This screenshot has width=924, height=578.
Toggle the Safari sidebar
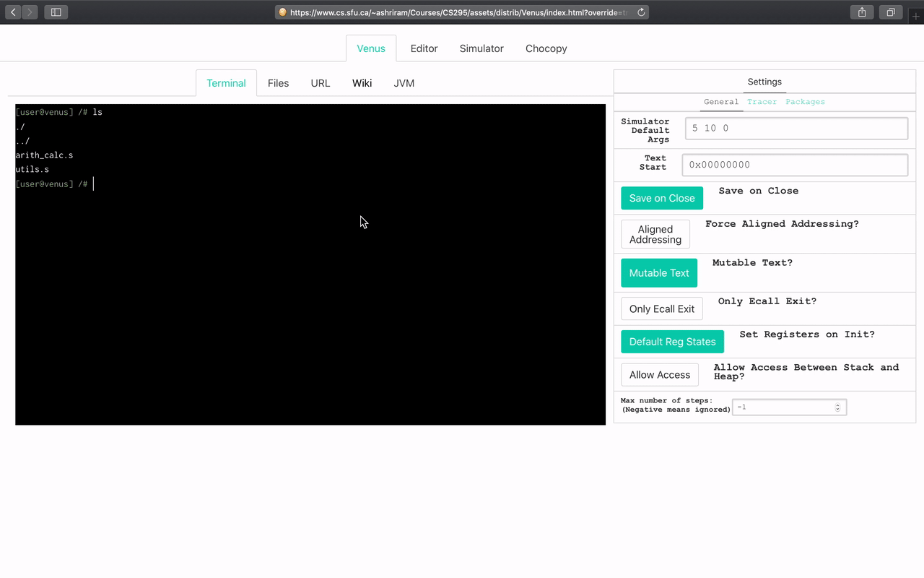tap(56, 12)
